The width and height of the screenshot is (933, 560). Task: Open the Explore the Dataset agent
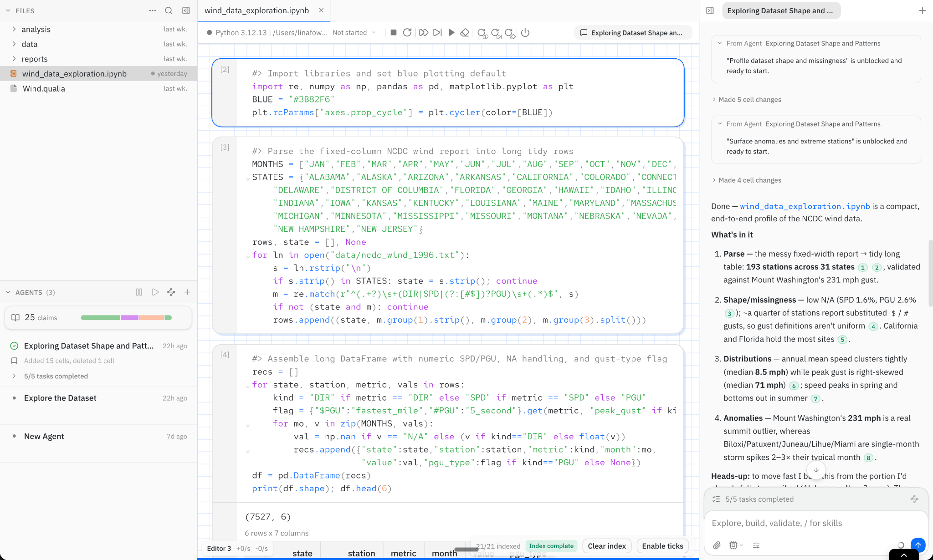pyautogui.click(x=60, y=398)
